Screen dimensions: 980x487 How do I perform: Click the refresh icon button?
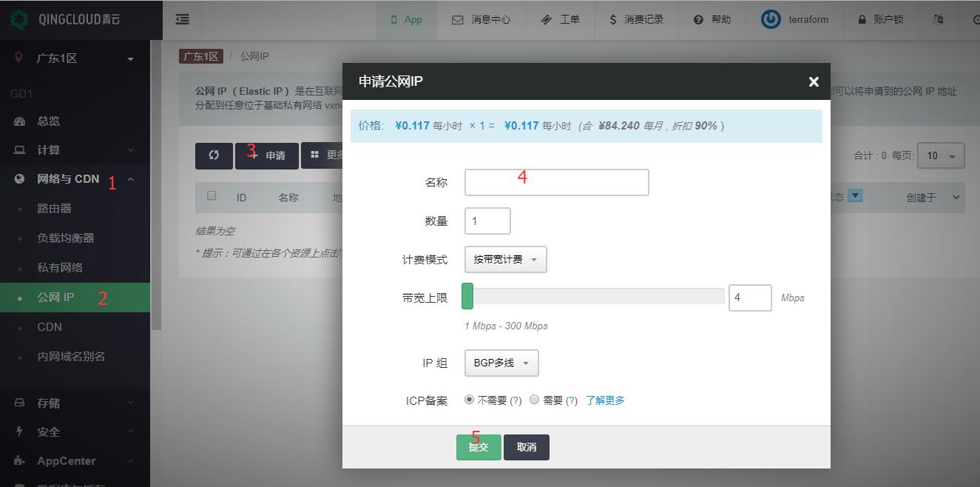coord(214,155)
